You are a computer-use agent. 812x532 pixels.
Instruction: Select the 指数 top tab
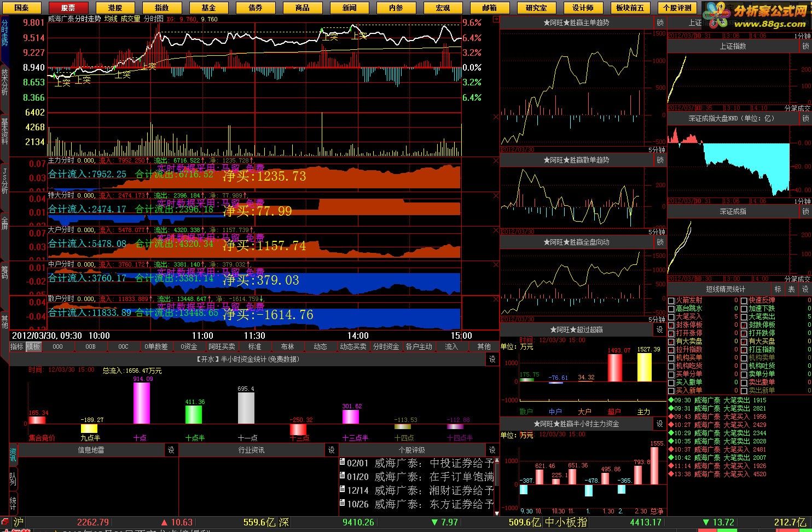(161, 8)
